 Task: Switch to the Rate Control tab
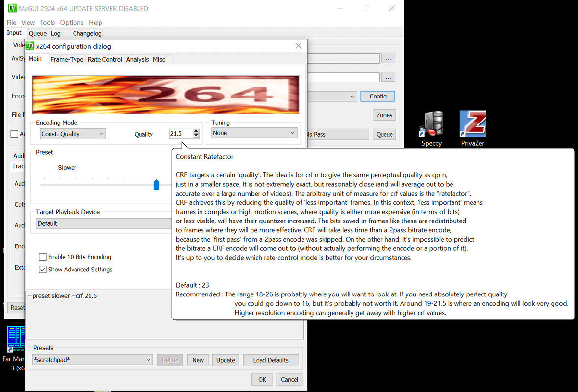tap(105, 59)
